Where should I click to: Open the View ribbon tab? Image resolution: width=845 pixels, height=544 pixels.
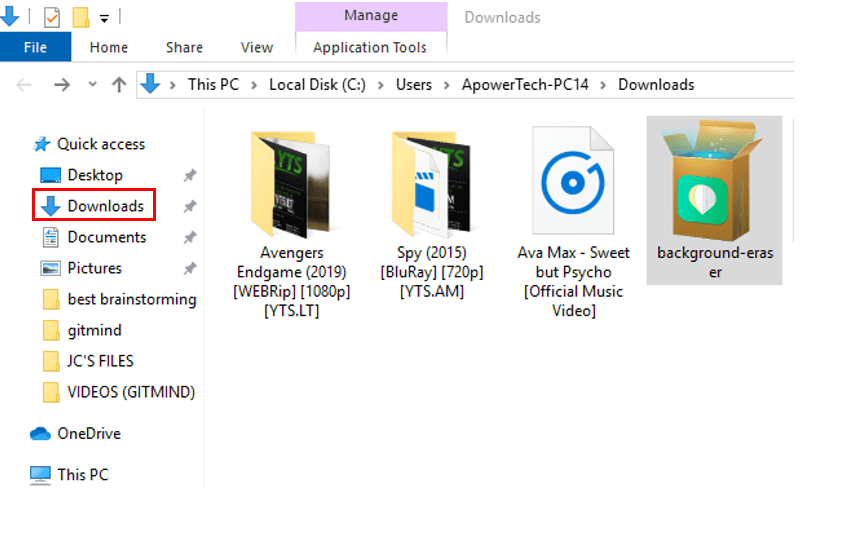point(257,47)
